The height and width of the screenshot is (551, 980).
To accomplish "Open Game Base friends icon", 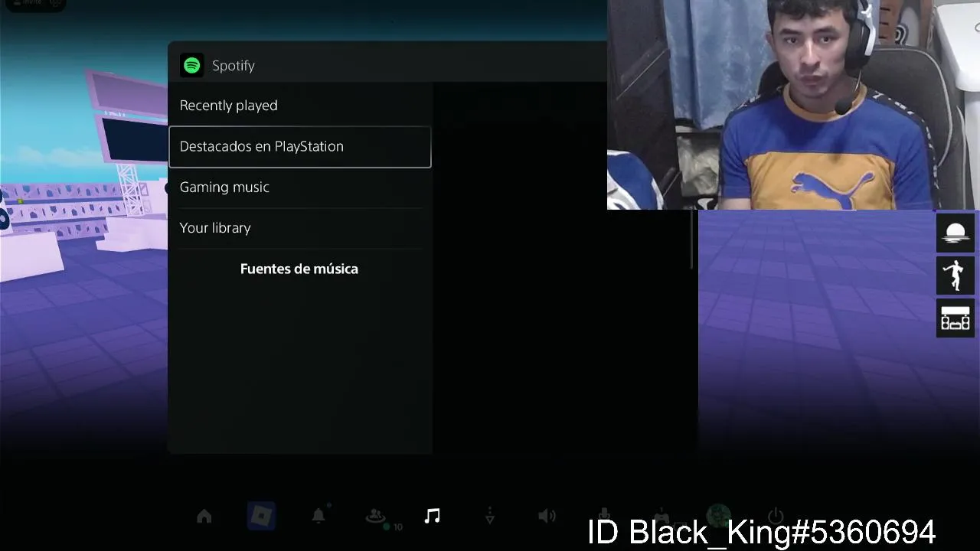I will 376,517.
